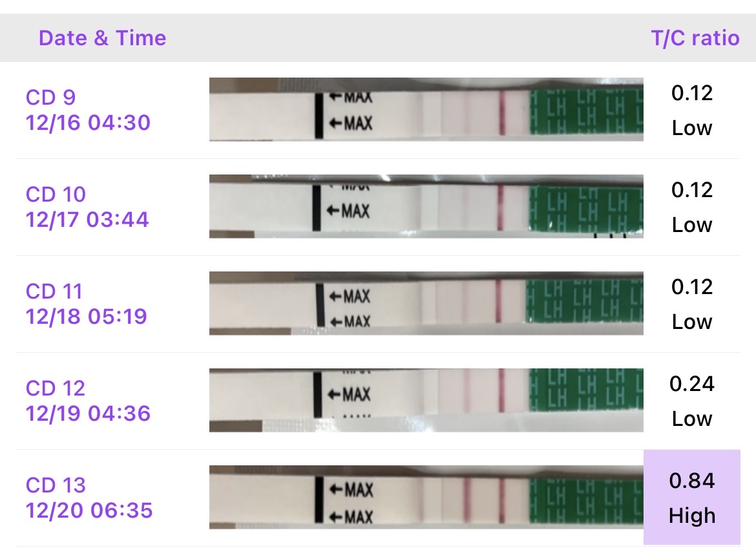Open the CD 9 test strip photo

426,109
